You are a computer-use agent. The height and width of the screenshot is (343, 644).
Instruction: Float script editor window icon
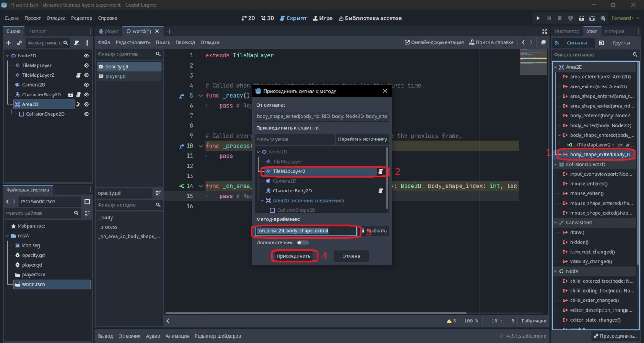pos(543,42)
